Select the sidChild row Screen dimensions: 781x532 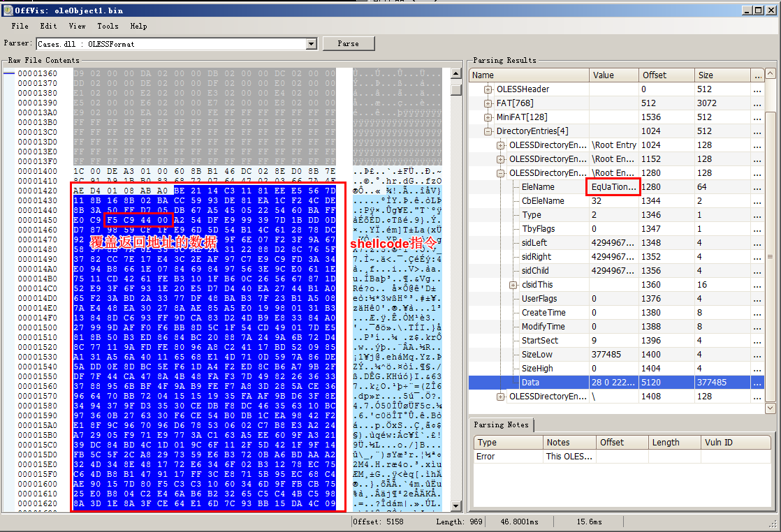tap(617, 271)
